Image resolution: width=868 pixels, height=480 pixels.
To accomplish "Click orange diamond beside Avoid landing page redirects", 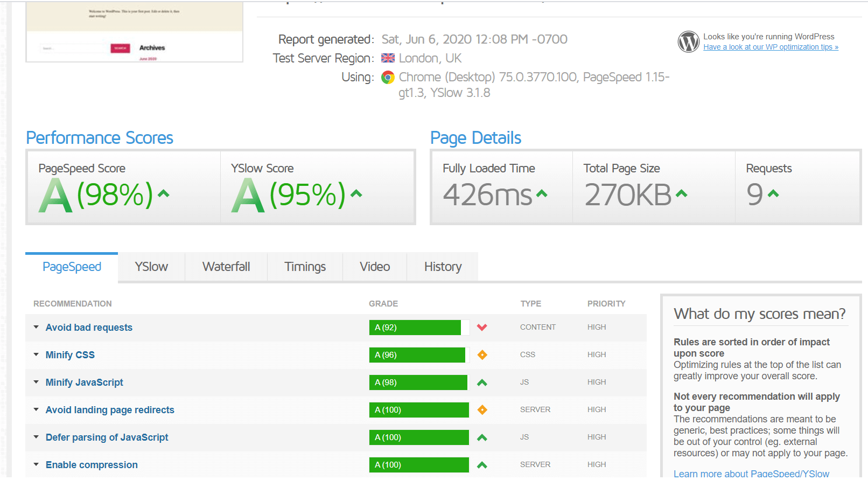I will (x=482, y=410).
